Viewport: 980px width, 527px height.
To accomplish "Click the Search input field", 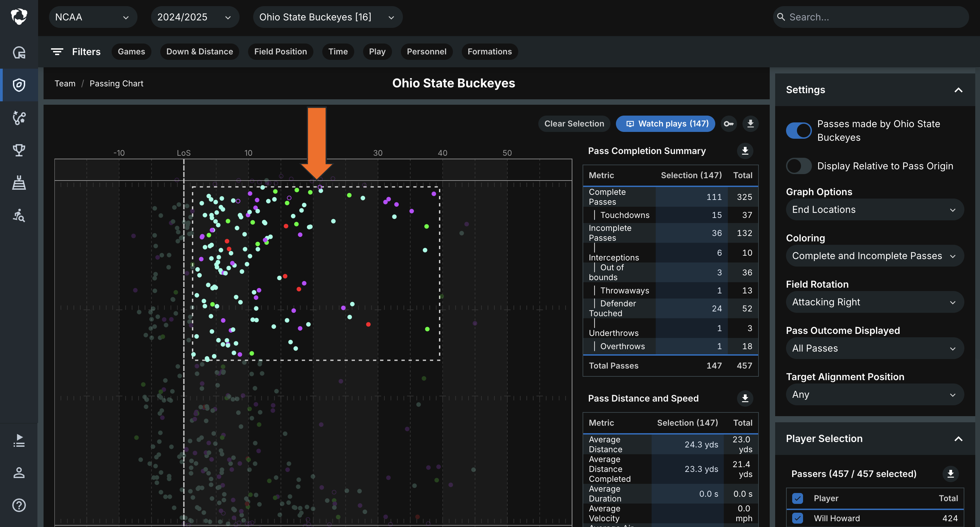I will (x=870, y=17).
